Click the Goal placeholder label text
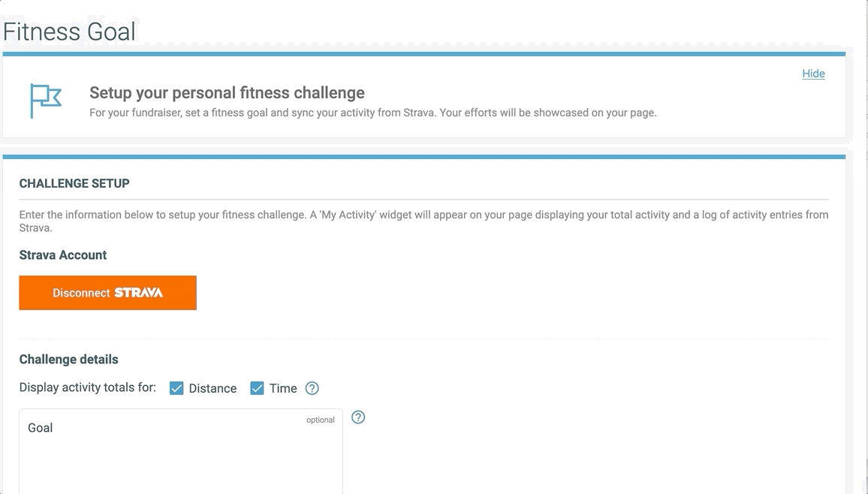Image resolution: width=868 pixels, height=494 pixels. [x=41, y=428]
